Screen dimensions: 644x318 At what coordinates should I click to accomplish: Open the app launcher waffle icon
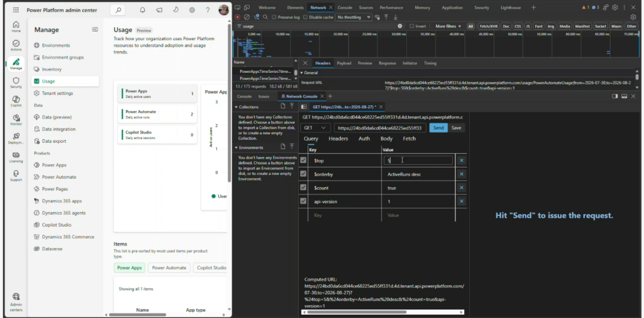point(16,10)
